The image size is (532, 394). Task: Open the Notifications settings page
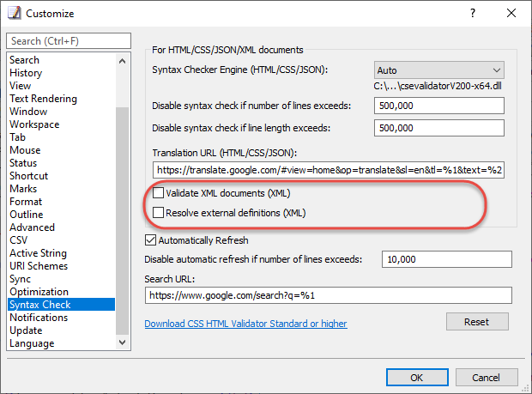pyautogui.click(x=39, y=318)
